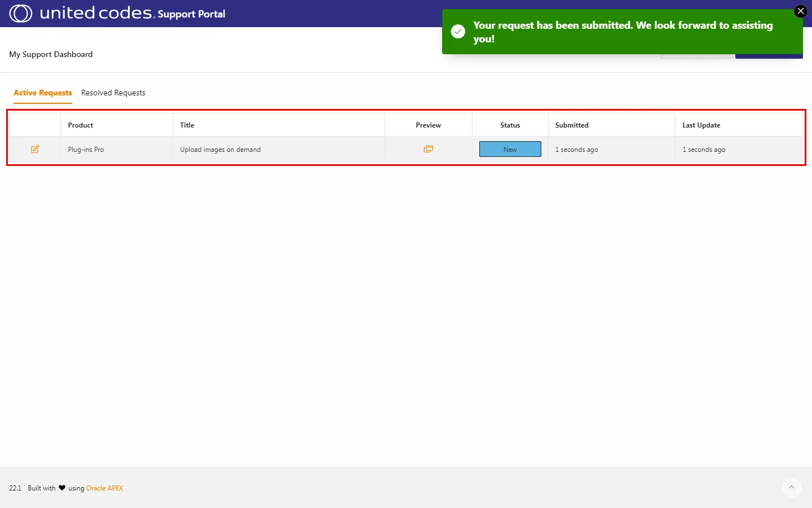Click the Support Portal header text

pyautogui.click(x=191, y=14)
